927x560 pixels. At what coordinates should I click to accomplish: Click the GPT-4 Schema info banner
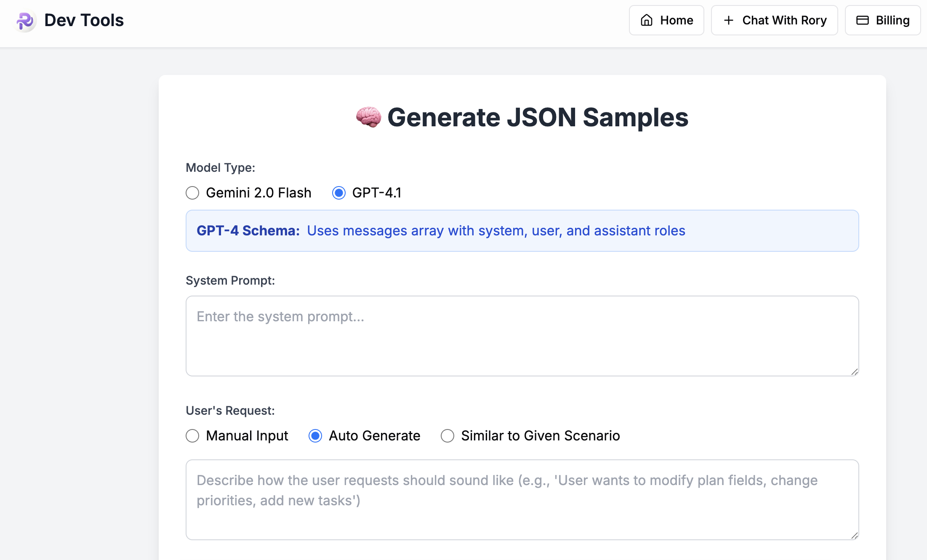tap(522, 231)
